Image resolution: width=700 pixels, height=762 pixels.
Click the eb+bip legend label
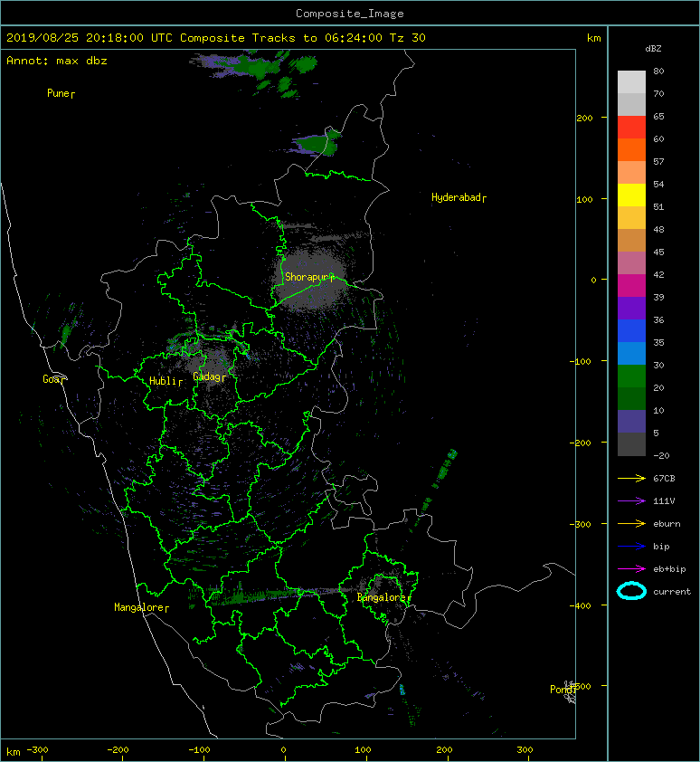669,569
